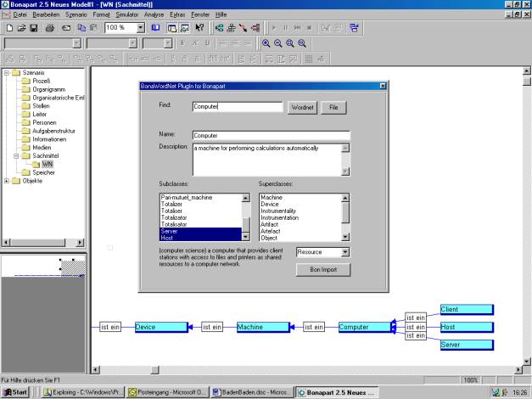Click the Save diskette icon
The width and height of the screenshot is (532, 399).
point(33,28)
